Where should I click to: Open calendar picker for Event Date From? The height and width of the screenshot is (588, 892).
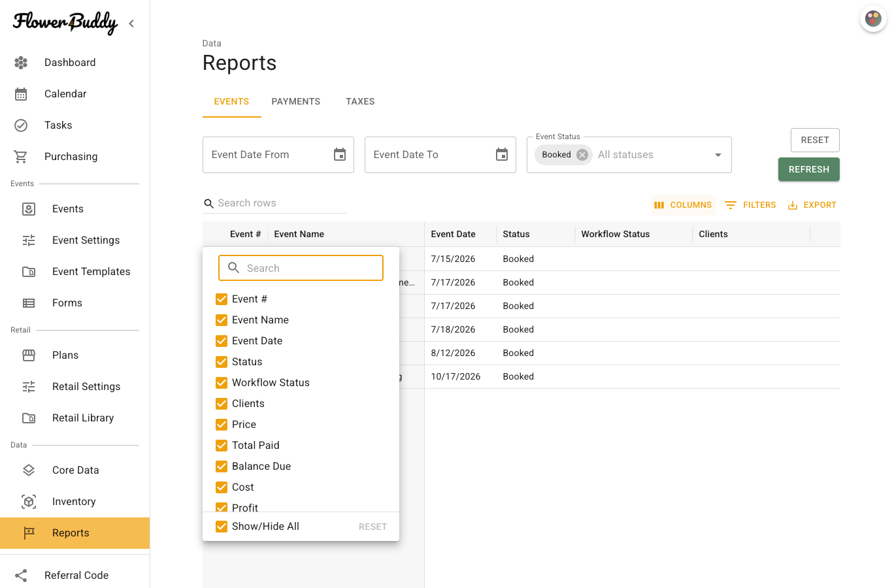point(340,155)
